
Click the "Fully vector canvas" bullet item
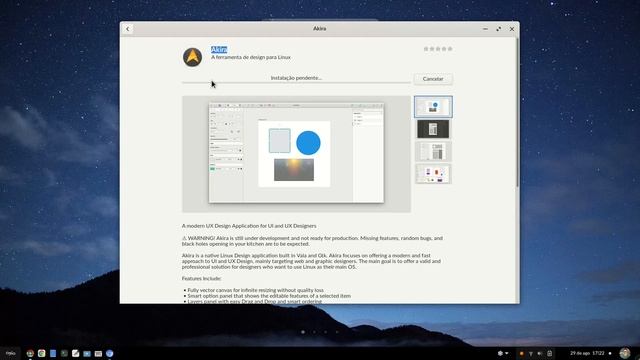click(x=256, y=290)
